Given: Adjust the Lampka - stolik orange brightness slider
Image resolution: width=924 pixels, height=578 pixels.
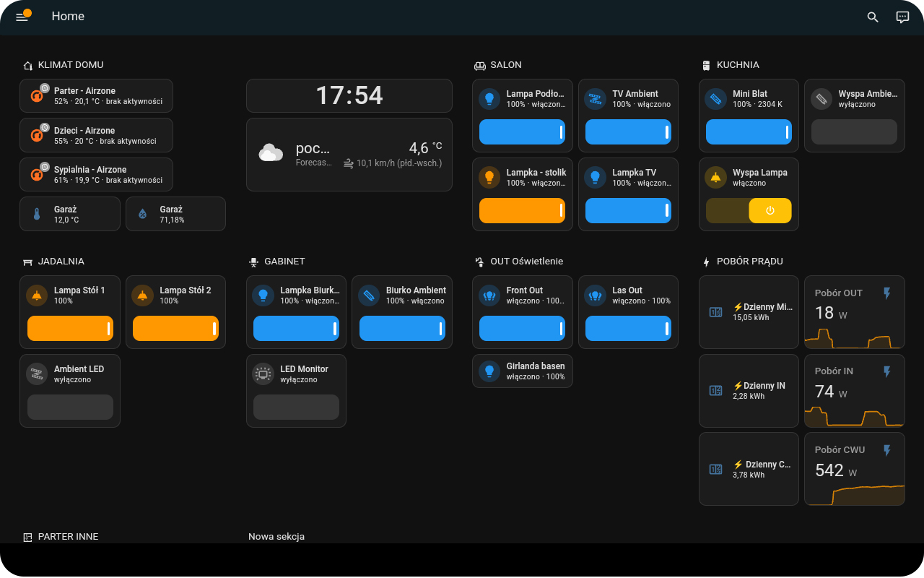Looking at the screenshot, I should [522, 210].
